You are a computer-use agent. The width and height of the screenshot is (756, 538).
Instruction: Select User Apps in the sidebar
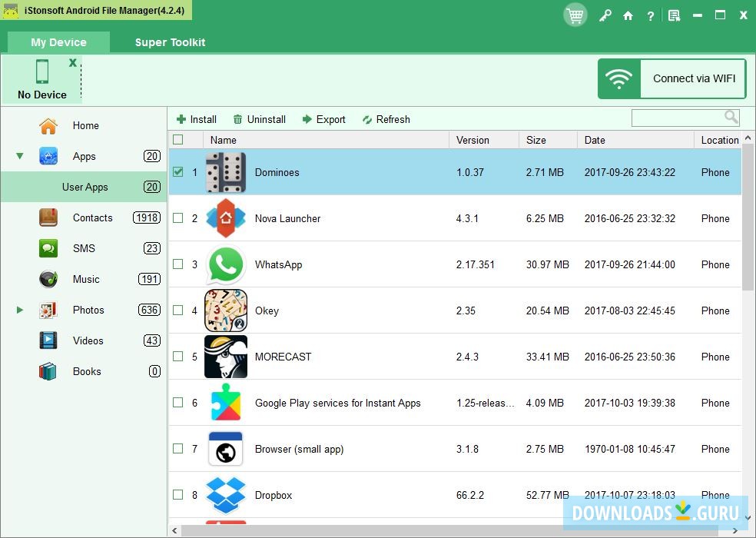[84, 187]
